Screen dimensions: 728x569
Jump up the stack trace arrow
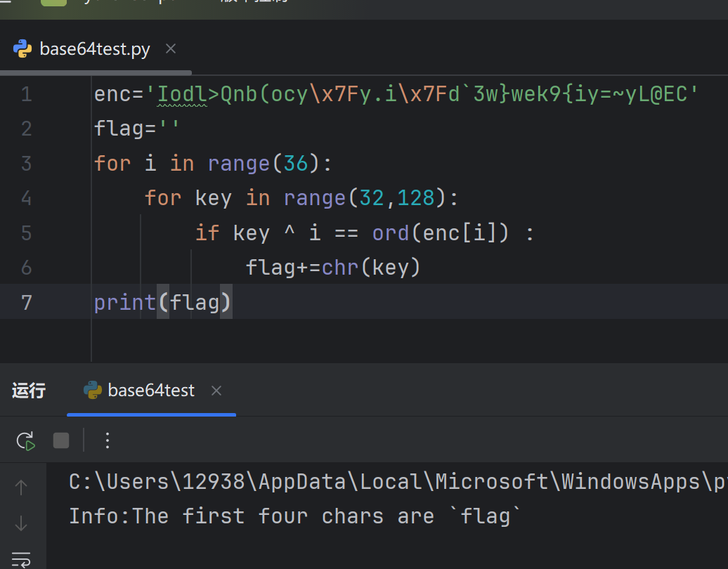point(21,488)
